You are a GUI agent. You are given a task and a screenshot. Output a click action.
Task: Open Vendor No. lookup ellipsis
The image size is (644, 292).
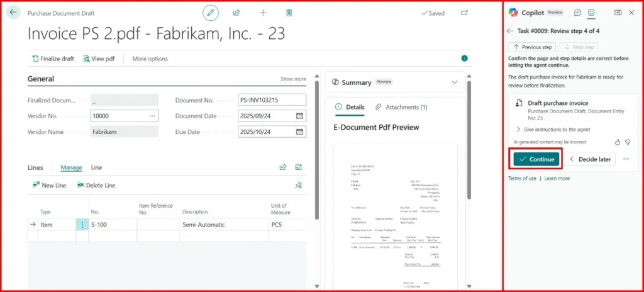(152, 116)
